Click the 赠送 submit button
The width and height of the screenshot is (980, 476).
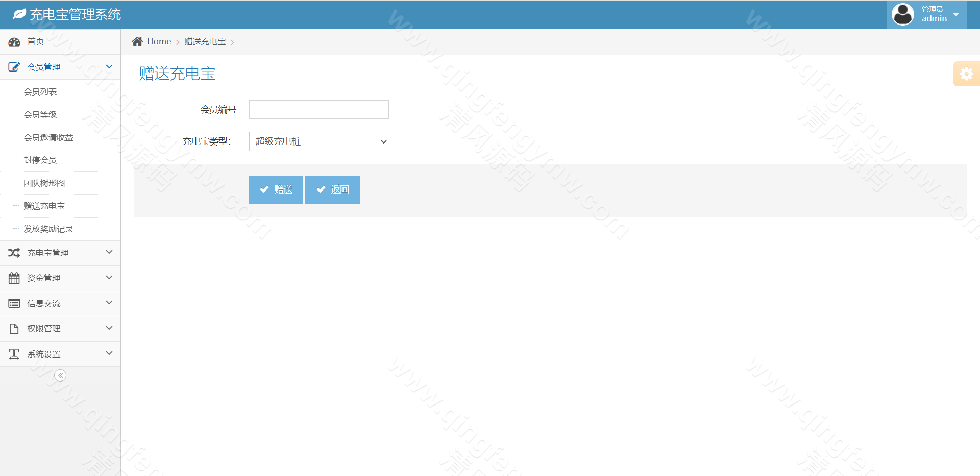[x=276, y=190]
